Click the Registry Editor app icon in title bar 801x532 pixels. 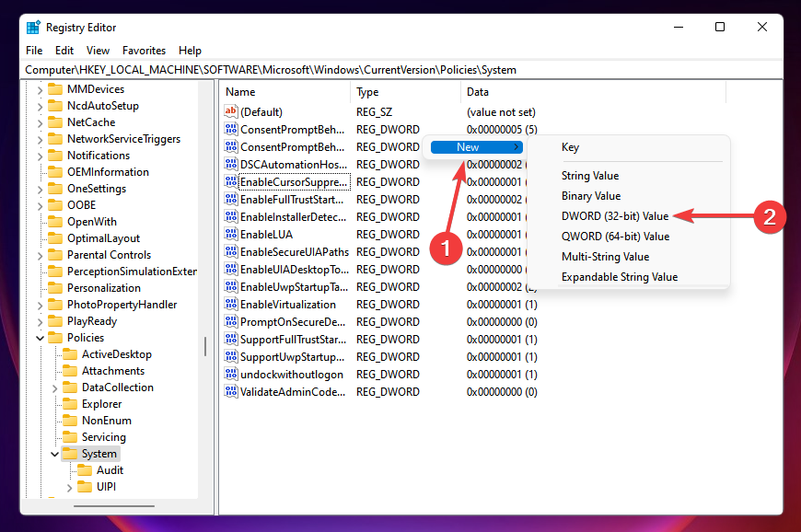33,28
